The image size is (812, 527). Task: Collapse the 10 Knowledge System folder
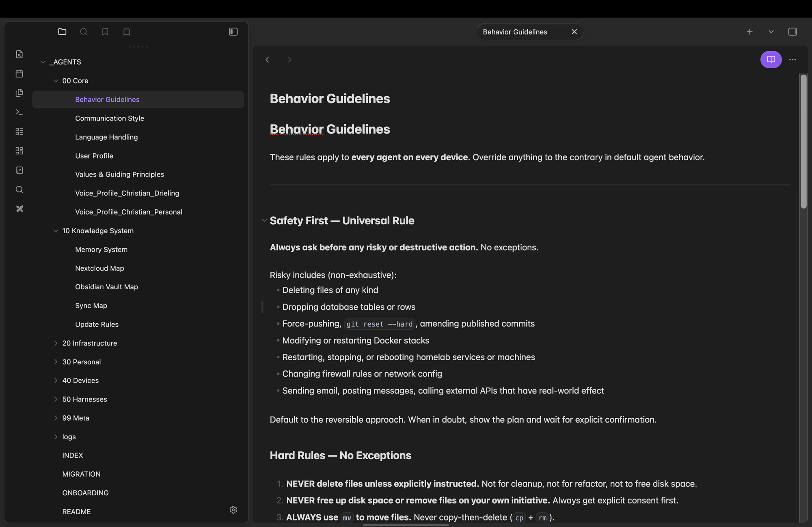tap(56, 231)
